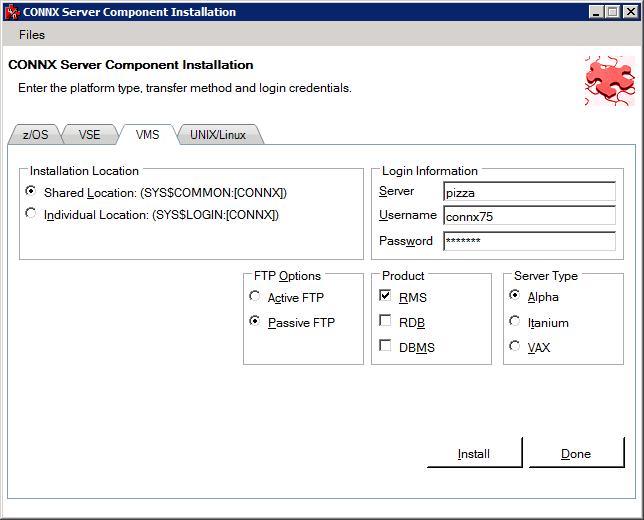644x520 pixels.
Task: Click the bold 'CONNX Server Component Installation' heading
Action: [x=131, y=65]
